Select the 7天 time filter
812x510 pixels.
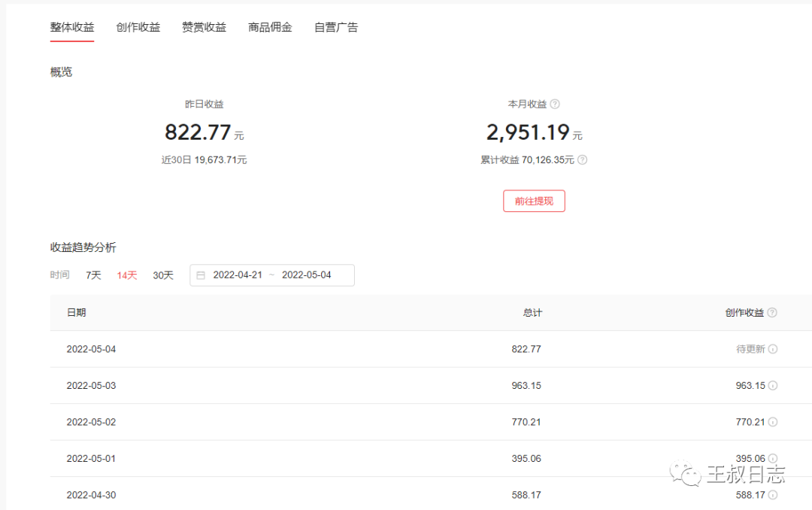click(x=93, y=275)
